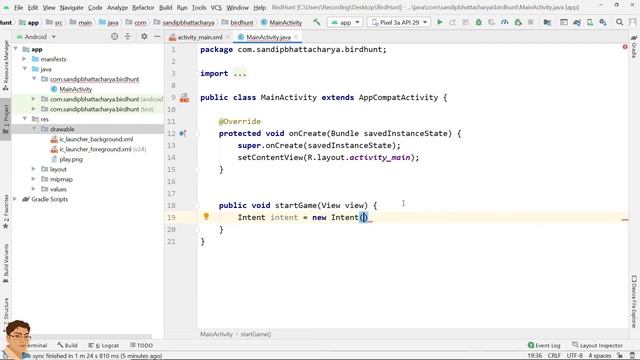The image size is (640, 360).
Task: Click the Make Project hammer icon
Action: [317, 22]
